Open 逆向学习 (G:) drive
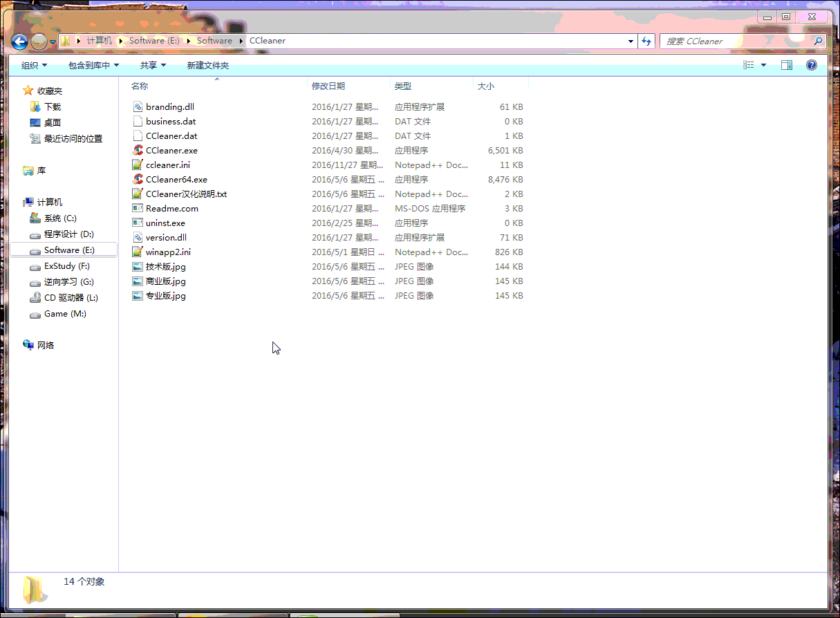The width and height of the screenshot is (840, 618). tap(62, 281)
